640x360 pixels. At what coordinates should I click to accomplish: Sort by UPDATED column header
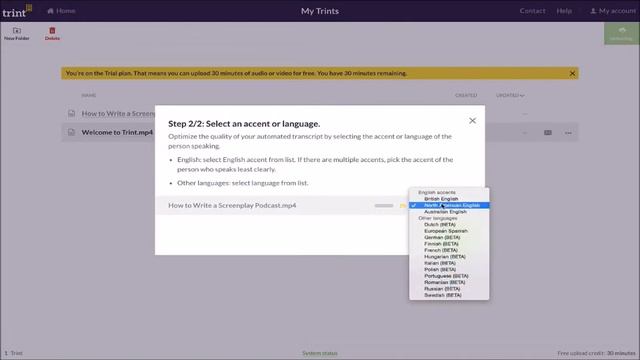click(x=510, y=95)
